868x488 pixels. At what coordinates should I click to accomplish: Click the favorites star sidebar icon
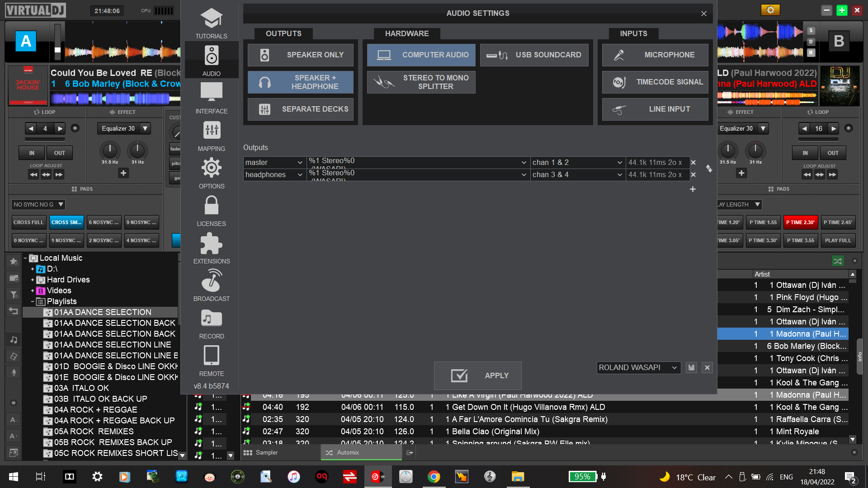(x=14, y=261)
